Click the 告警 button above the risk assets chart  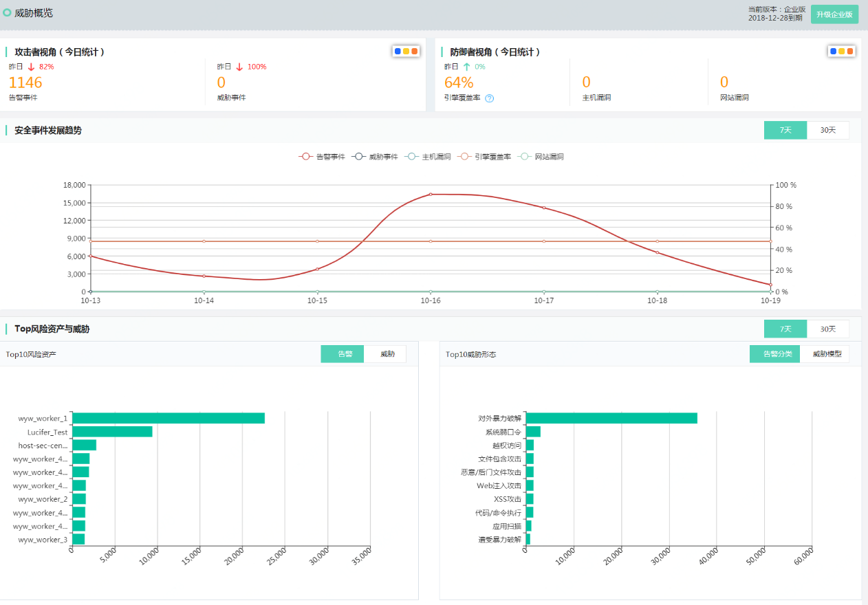[342, 353]
